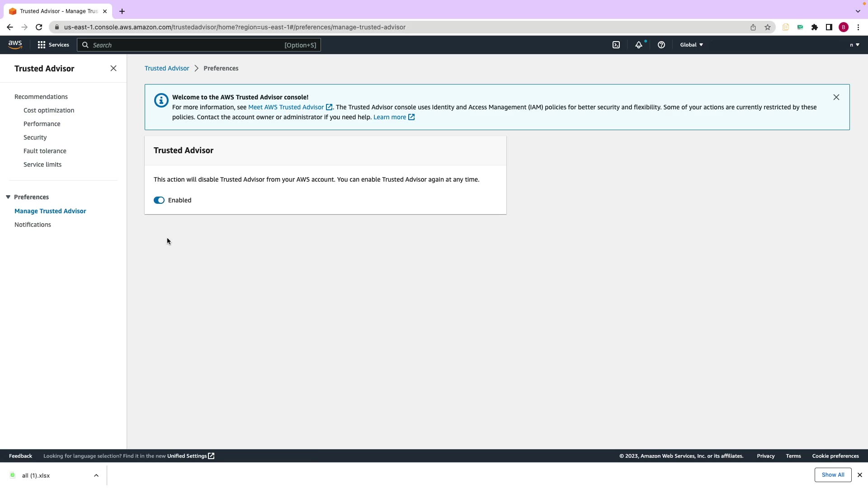
Task: Click the AWS logo home icon
Action: [x=15, y=44]
